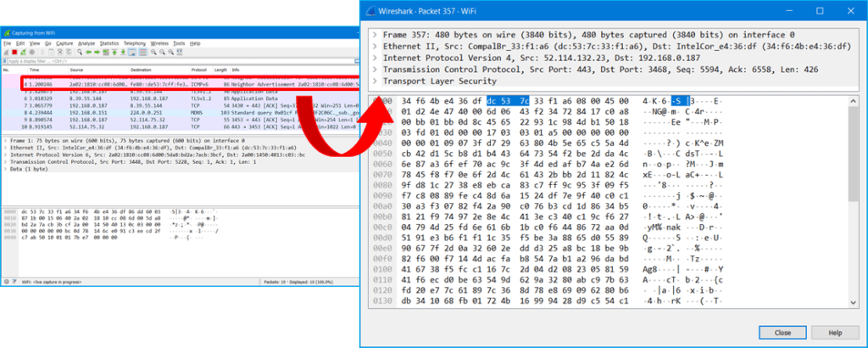Click the highlighted hex bytes dc 53 7c
This screenshot has height=348, width=868.
tap(508, 101)
